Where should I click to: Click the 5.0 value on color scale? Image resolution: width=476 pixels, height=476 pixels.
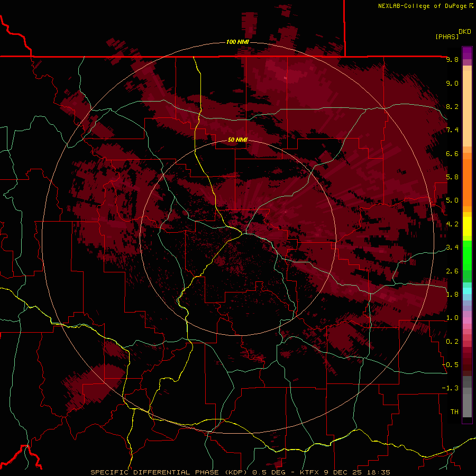pyautogui.click(x=452, y=200)
